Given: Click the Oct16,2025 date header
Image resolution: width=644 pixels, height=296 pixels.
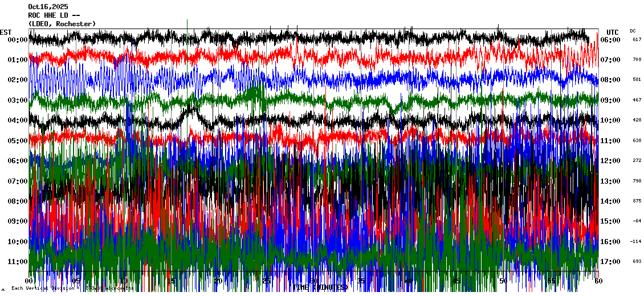Looking at the screenshot, I should [48, 7].
